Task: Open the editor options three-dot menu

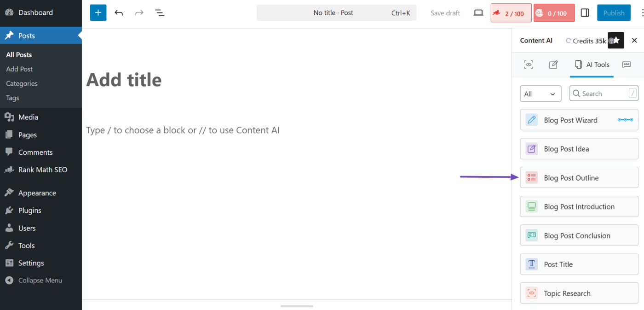Action: (x=642, y=12)
